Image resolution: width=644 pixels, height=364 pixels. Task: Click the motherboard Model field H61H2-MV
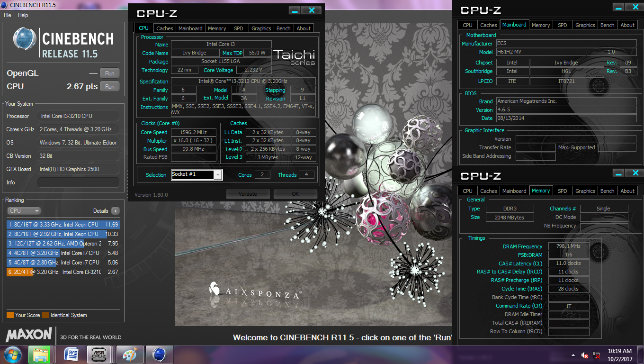tap(541, 52)
